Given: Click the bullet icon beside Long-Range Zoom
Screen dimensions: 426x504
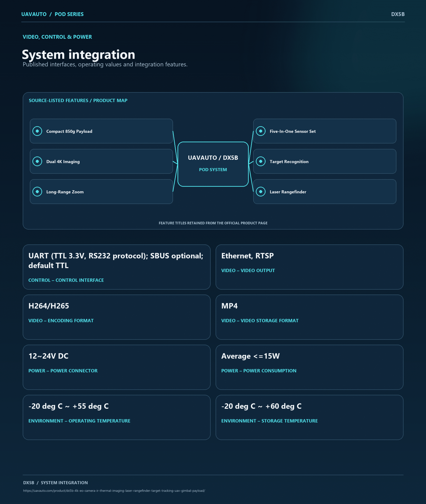Looking at the screenshot, I should pos(37,192).
